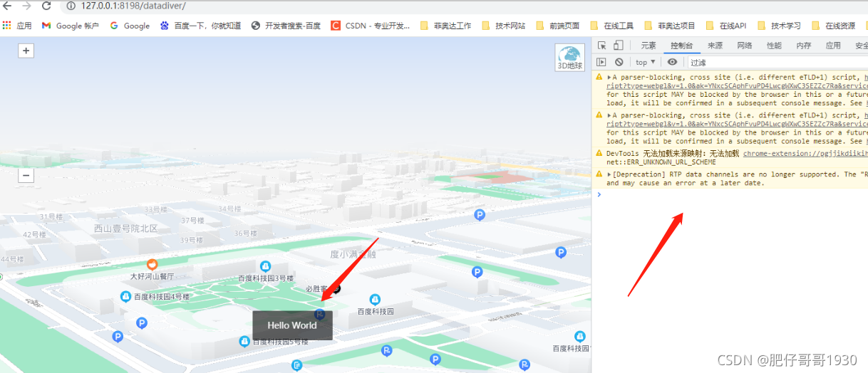The height and width of the screenshot is (373, 868).
Task: Click the browser forward arrow
Action: (x=27, y=6)
